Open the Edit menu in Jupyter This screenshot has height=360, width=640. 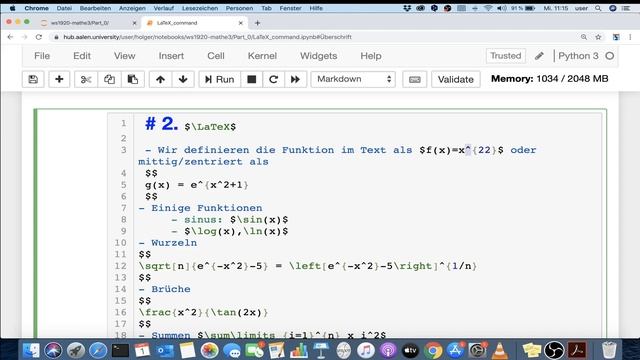[82, 56]
